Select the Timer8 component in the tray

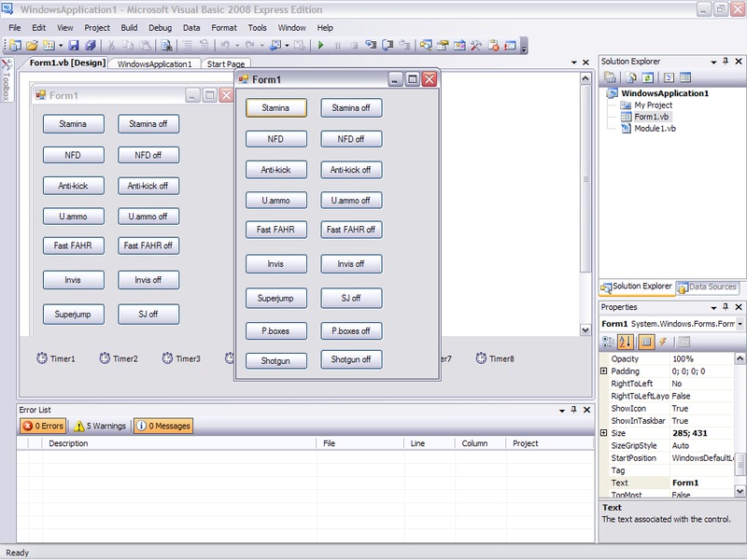point(495,358)
